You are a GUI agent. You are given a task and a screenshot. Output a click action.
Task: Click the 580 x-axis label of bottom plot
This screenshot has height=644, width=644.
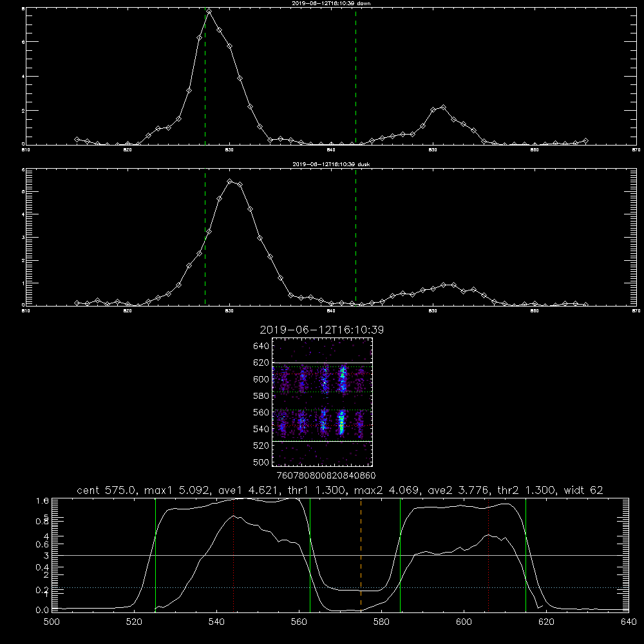(381, 622)
